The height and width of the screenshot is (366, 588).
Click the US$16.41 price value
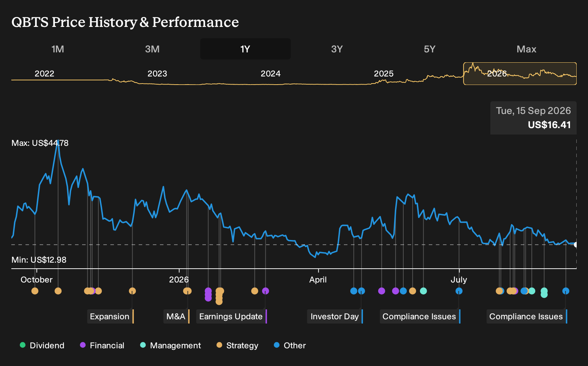click(549, 125)
